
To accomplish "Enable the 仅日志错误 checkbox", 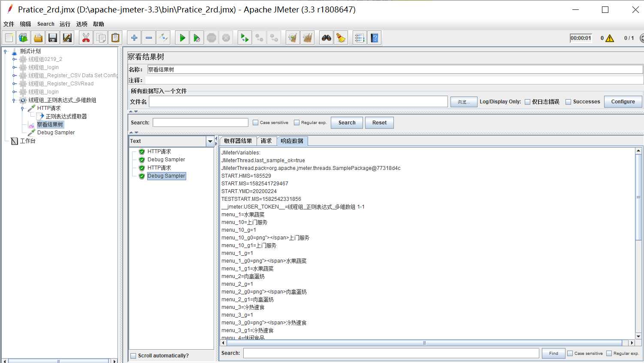I will [528, 102].
